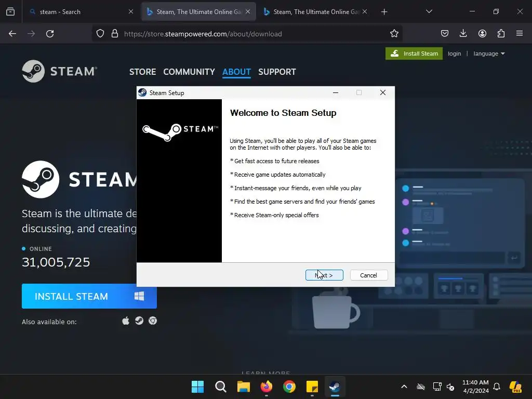The height and width of the screenshot is (399, 532).
Task: Open the SUPPORT menu
Action: pos(277,72)
